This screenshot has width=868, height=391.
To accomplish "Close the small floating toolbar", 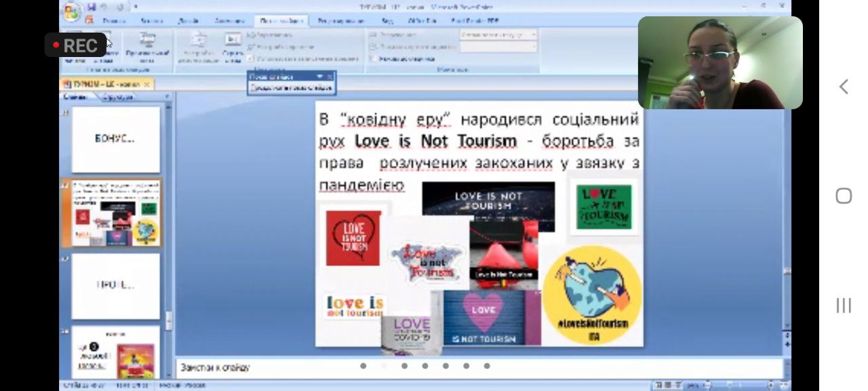I will click(x=330, y=77).
